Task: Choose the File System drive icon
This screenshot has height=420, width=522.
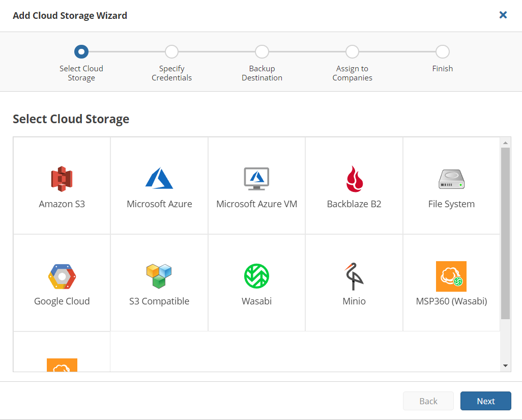Action: [451, 179]
